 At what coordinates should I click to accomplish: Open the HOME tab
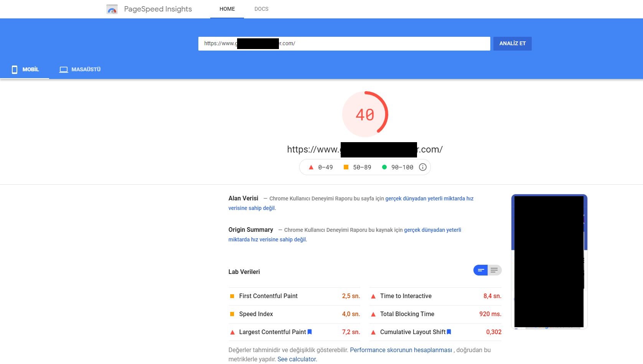(227, 9)
